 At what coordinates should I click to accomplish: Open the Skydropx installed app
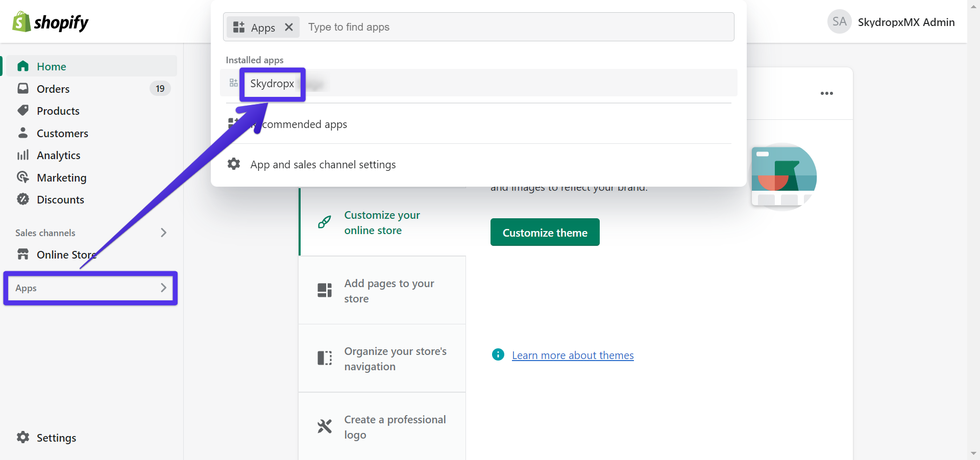(479, 83)
